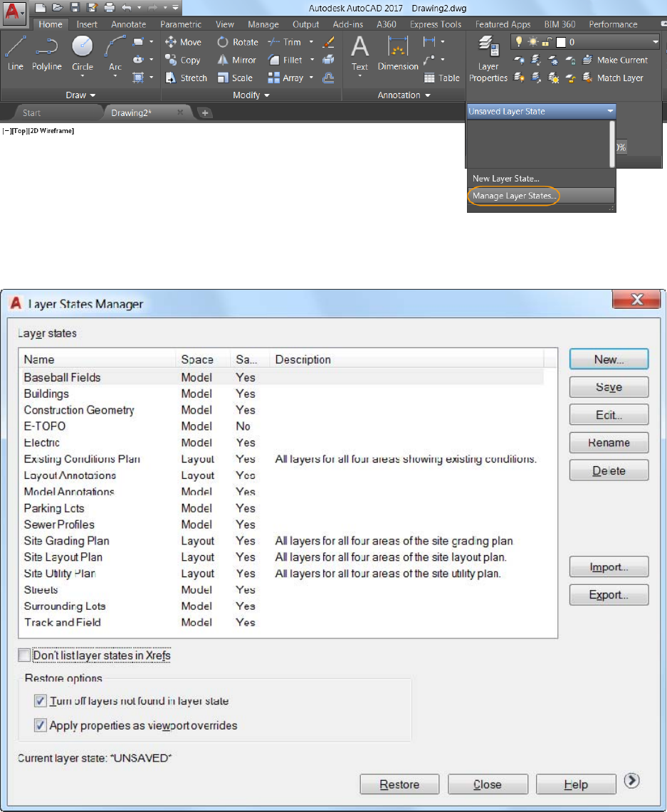Activate the Copy tool
The width and height of the screenshot is (667, 812).
click(x=182, y=60)
